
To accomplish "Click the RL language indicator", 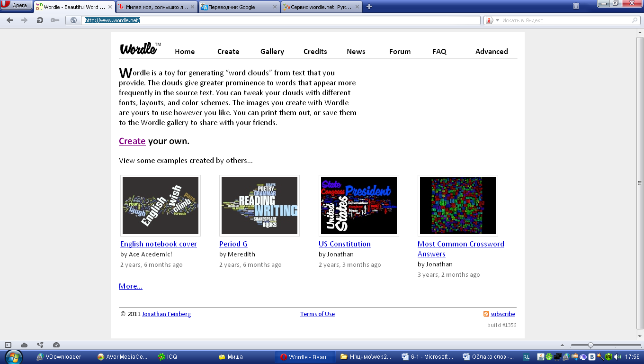I will pos(527,357).
